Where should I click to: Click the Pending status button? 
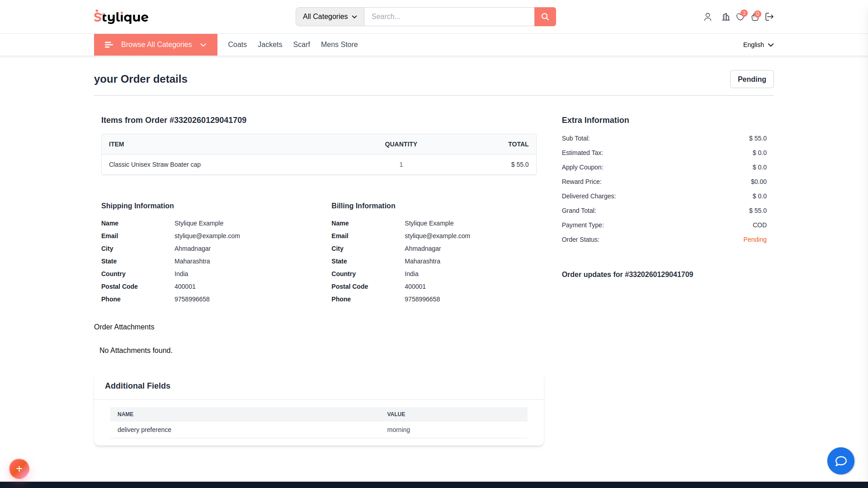(751, 79)
